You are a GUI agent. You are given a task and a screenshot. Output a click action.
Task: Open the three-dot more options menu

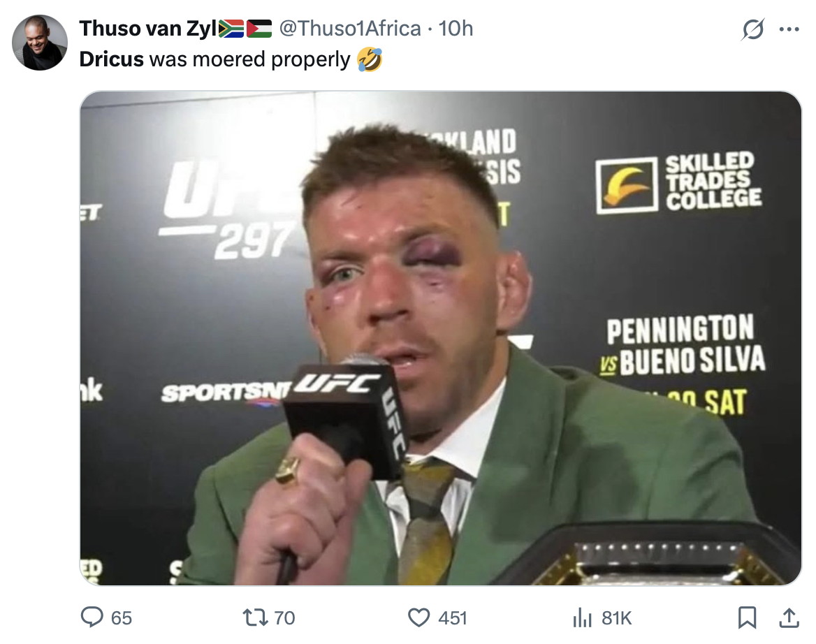[789, 29]
